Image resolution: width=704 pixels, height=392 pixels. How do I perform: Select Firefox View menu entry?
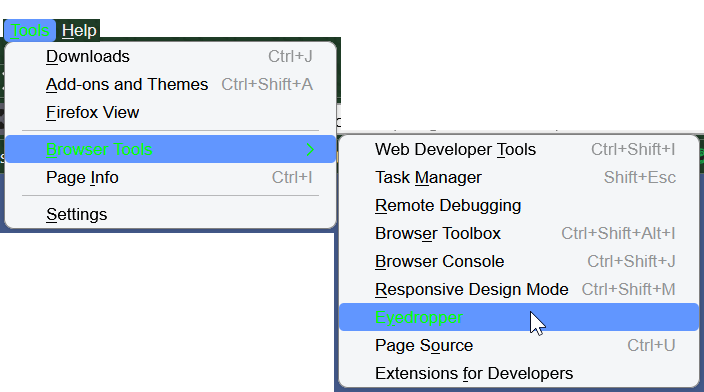point(171,112)
